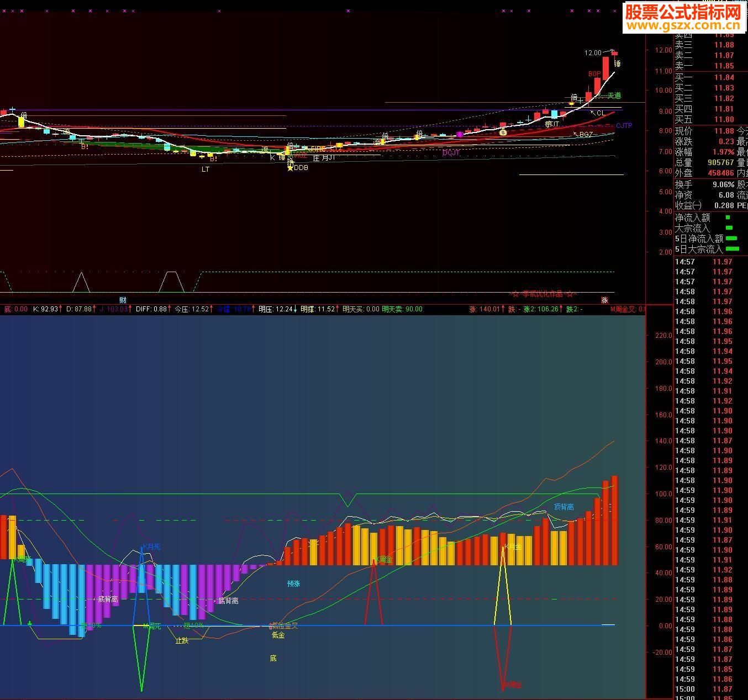Click the red 涨 marker box
Viewport: 748px width, 700px height.
coord(604,300)
